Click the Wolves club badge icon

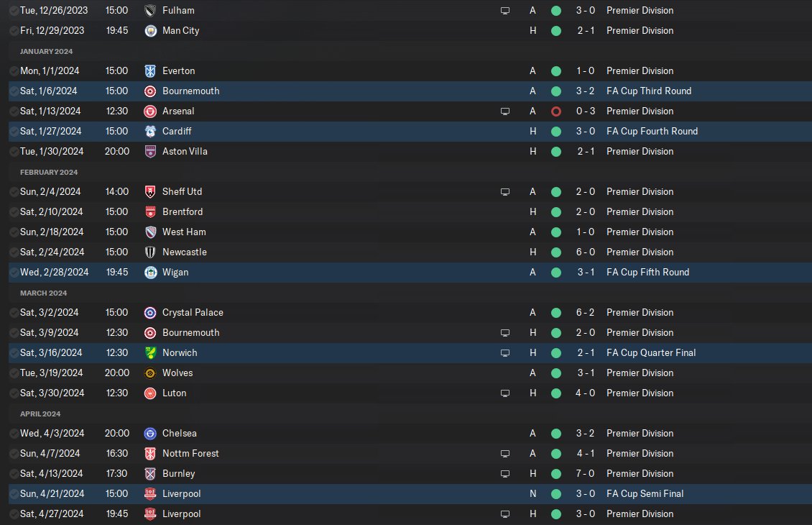point(150,373)
